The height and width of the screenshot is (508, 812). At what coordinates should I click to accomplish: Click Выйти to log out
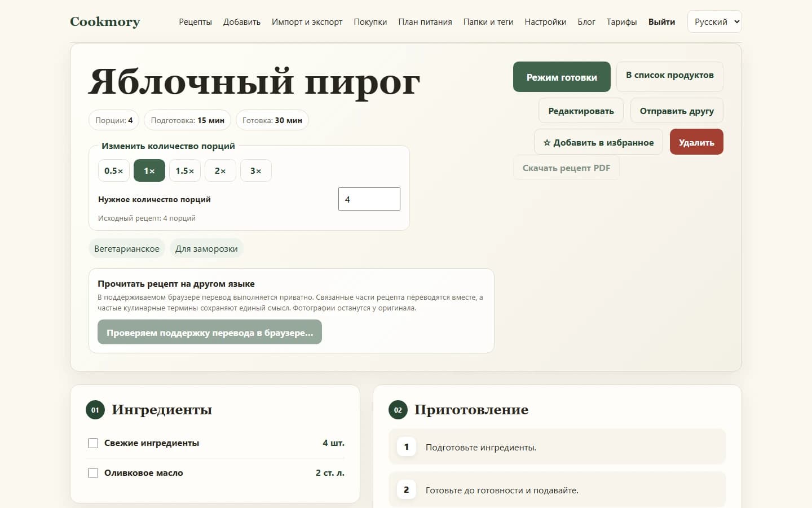[x=661, y=22]
